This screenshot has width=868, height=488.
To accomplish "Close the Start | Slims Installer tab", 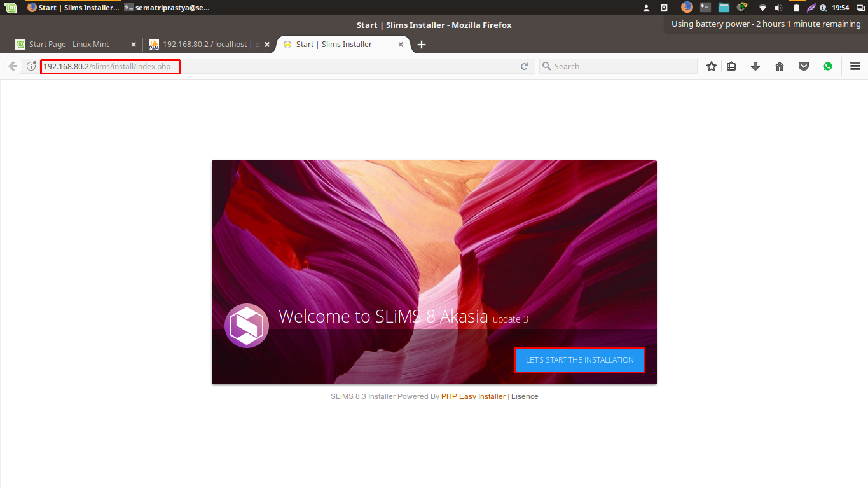I will pos(401,45).
